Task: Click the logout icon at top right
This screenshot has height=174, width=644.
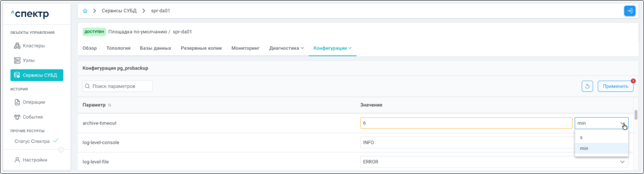Action: pos(629,11)
